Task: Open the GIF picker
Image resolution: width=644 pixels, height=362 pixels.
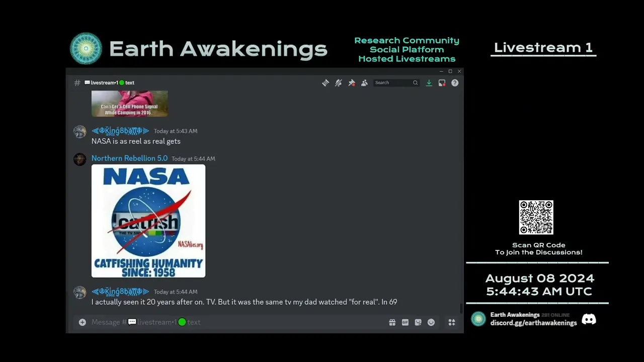Action: (405, 322)
